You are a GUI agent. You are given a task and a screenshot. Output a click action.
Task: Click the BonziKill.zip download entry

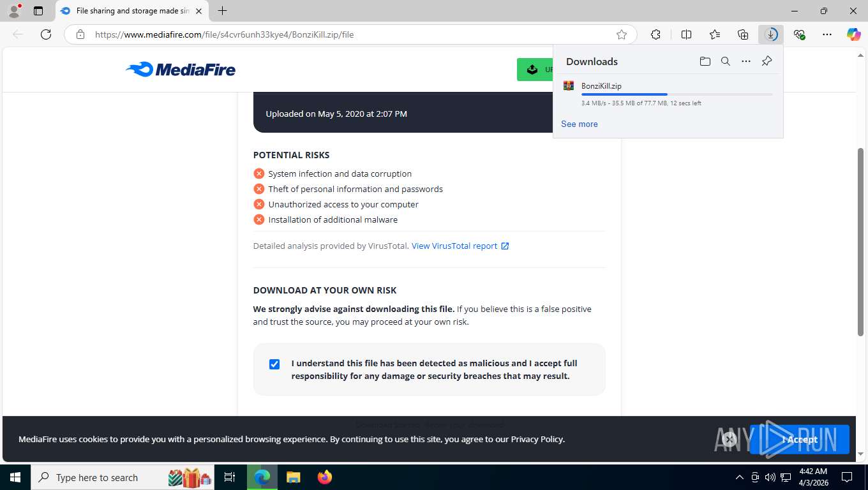pyautogui.click(x=668, y=94)
